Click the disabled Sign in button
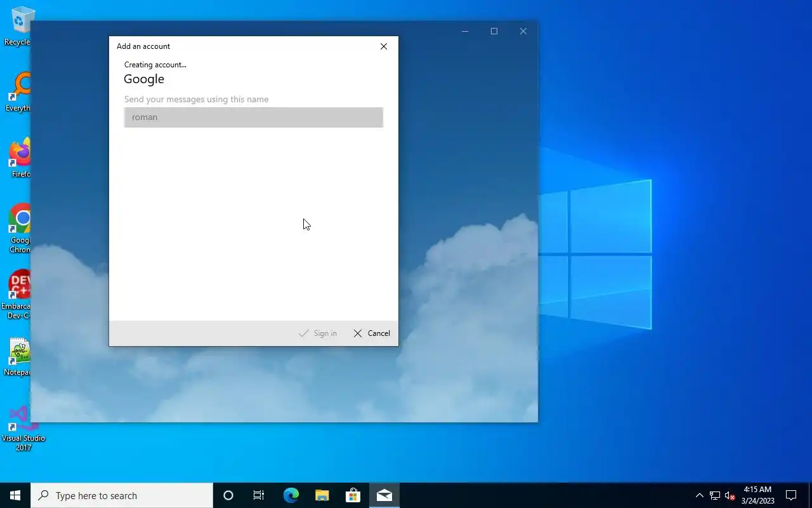812x508 pixels. (318, 333)
